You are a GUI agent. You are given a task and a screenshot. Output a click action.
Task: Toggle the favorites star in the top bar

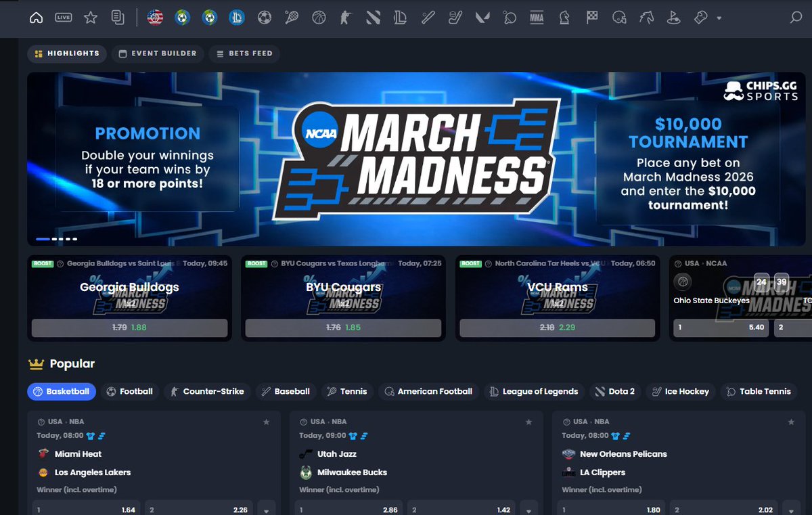(90, 18)
